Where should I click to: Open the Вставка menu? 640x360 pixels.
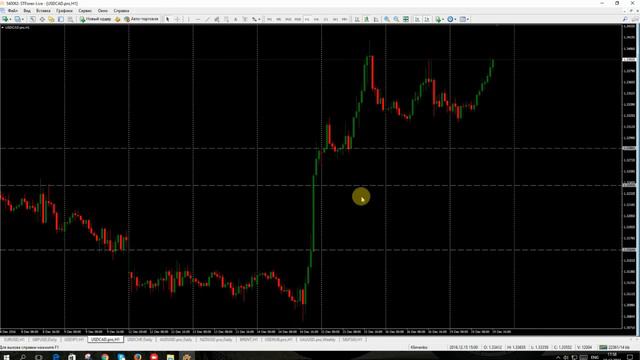[43, 11]
